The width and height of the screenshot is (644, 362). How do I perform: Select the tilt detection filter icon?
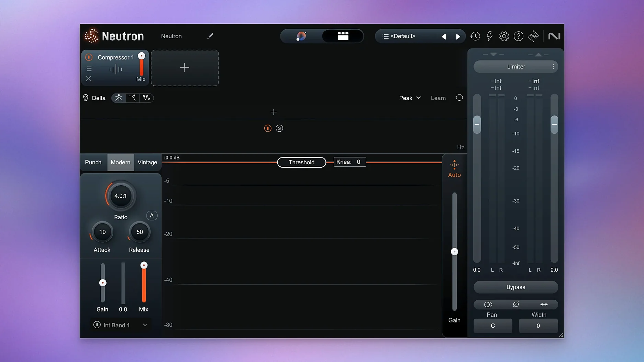pyautogui.click(x=132, y=98)
